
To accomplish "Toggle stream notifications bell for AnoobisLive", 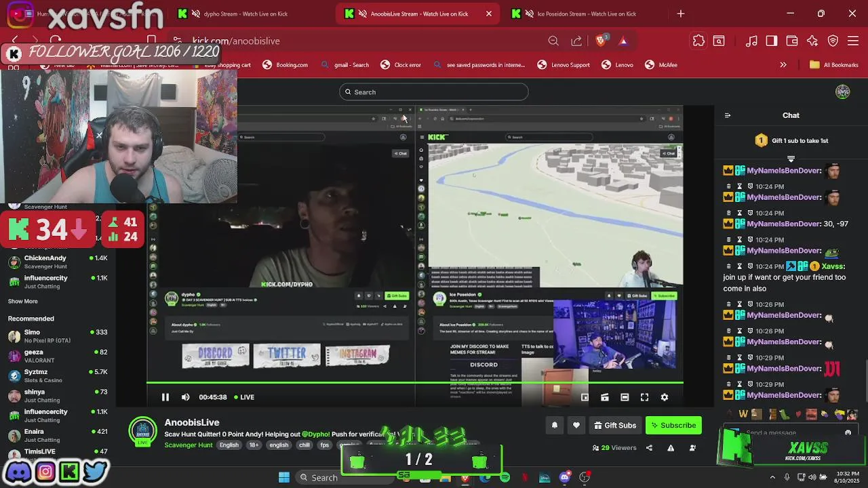I will (x=554, y=425).
